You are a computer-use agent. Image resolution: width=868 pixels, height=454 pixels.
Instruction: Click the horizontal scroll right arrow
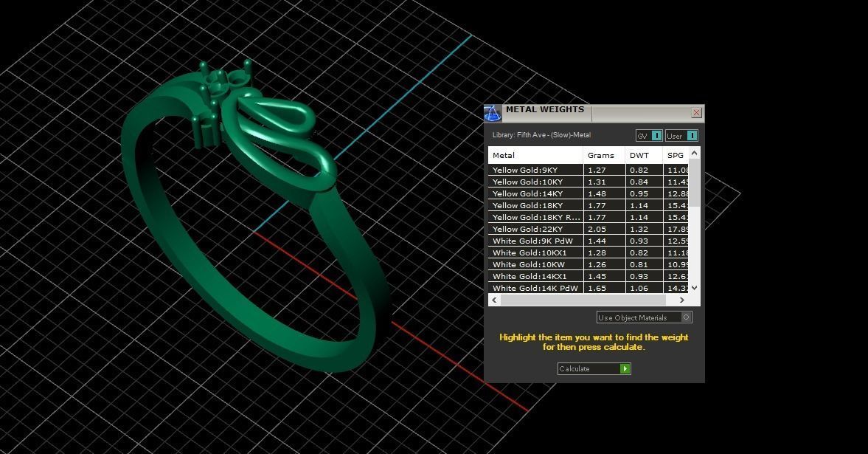[x=681, y=300]
